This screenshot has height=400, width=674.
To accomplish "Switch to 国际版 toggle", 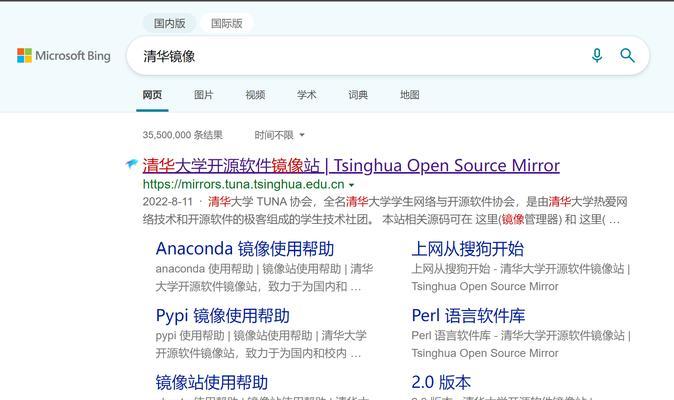I will (x=227, y=23).
